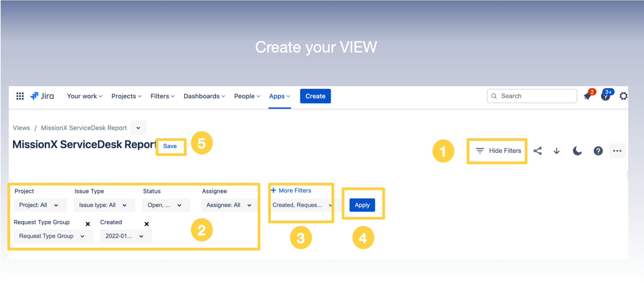Click the Jira logo
This screenshot has width=644, height=283.
pos(42,96)
